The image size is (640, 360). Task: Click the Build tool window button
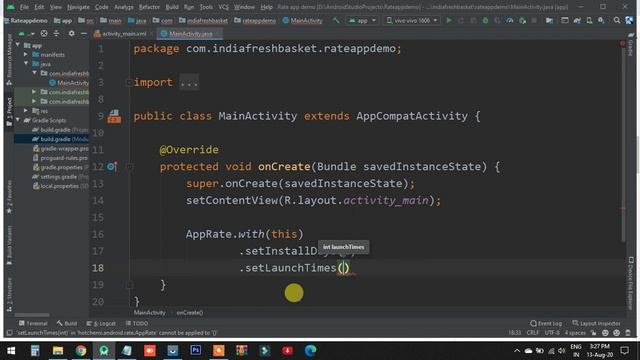tap(67, 323)
